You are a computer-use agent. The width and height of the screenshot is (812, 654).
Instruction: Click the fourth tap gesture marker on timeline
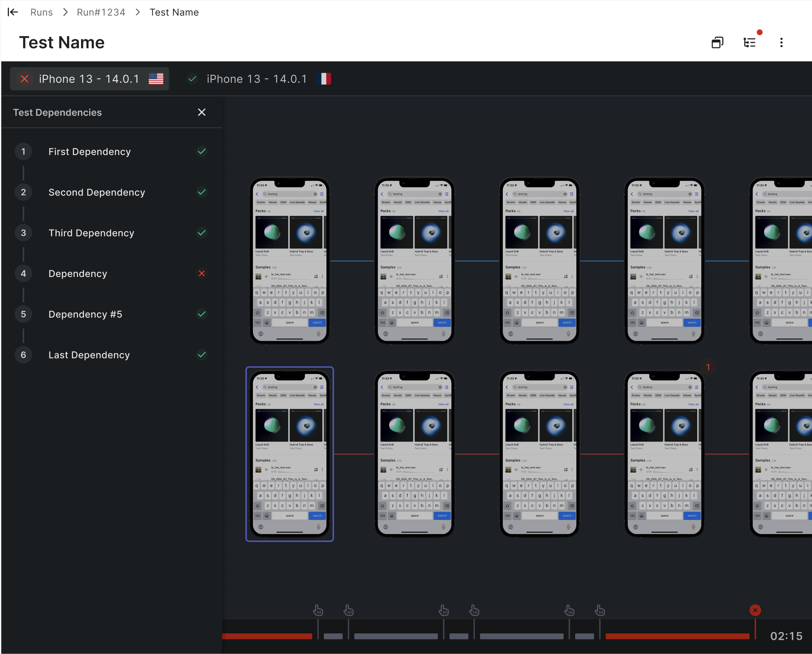(x=474, y=610)
